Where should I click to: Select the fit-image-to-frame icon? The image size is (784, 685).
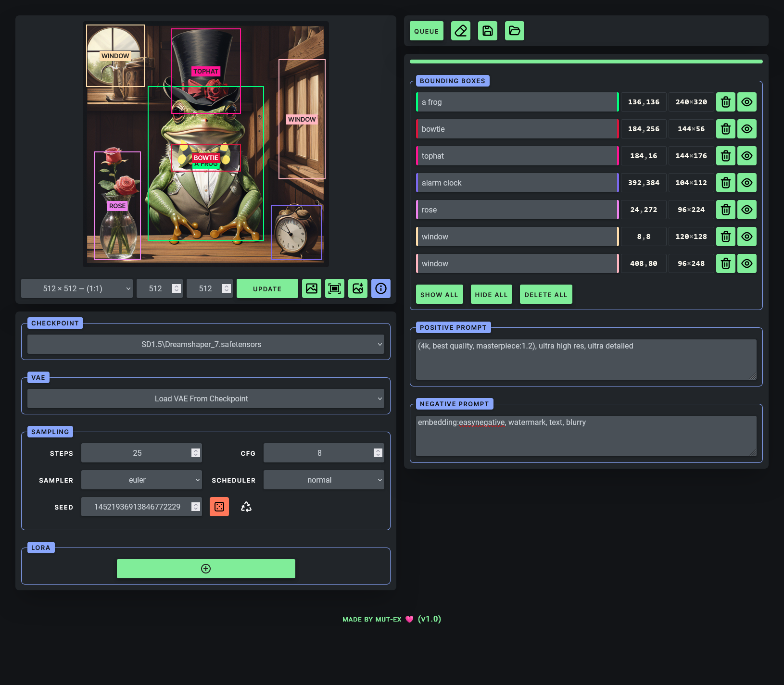(335, 288)
